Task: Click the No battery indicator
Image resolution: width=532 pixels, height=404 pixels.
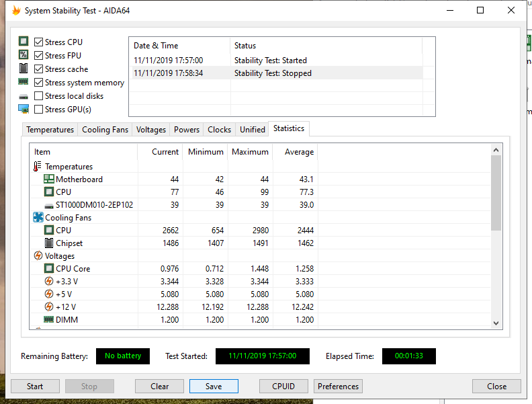Action: [x=123, y=356]
